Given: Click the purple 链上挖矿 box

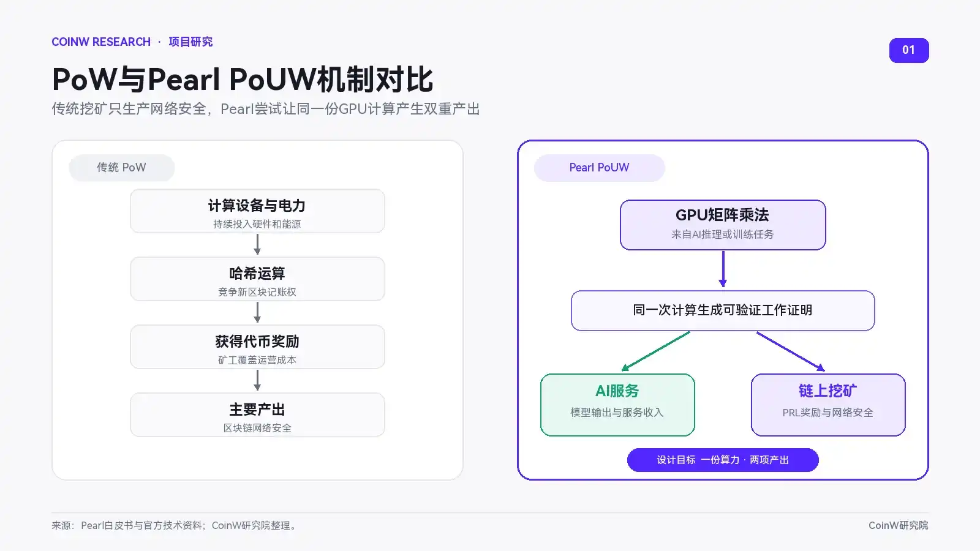Looking at the screenshot, I should tap(828, 405).
